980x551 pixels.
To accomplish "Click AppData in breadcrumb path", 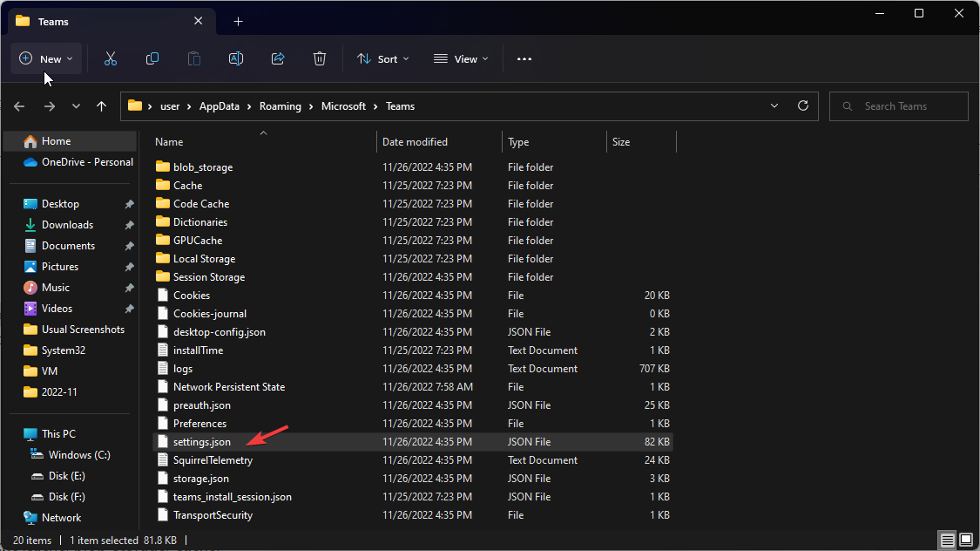I will [x=220, y=106].
